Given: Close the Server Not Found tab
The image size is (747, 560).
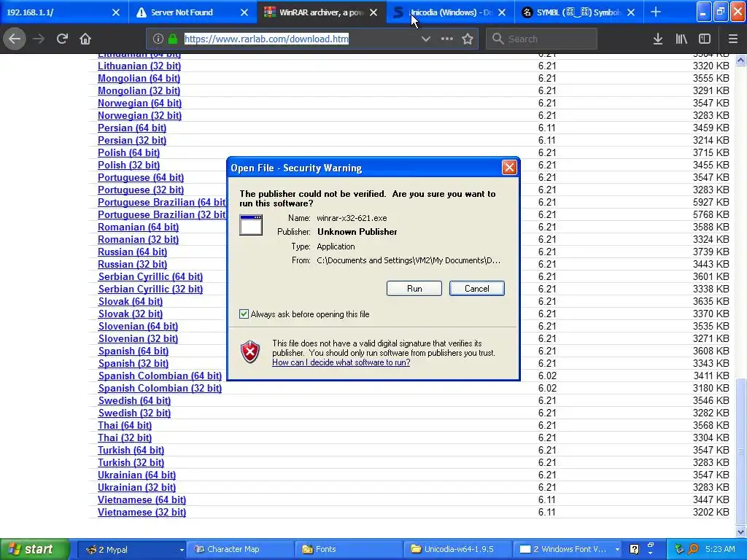Looking at the screenshot, I should coord(244,12).
